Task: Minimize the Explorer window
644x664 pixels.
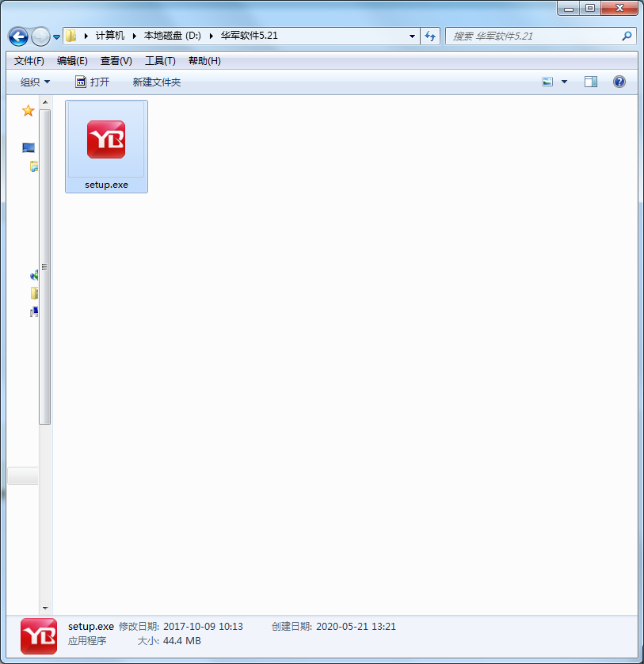Action: (569, 9)
